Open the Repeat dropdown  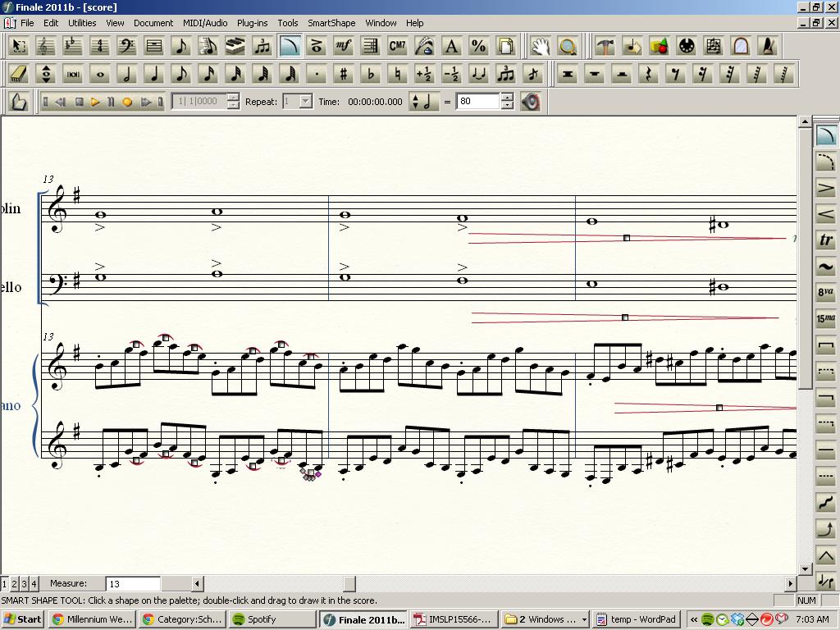pos(305,101)
